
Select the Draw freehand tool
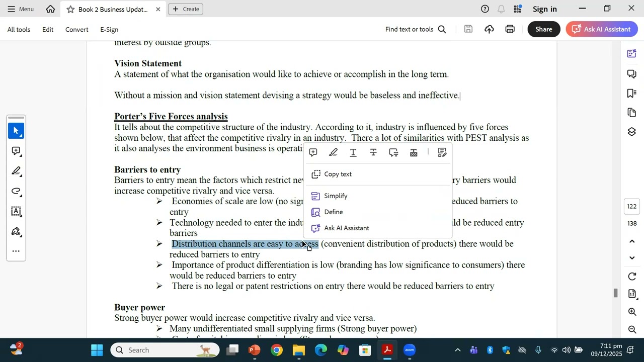[16, 191]
